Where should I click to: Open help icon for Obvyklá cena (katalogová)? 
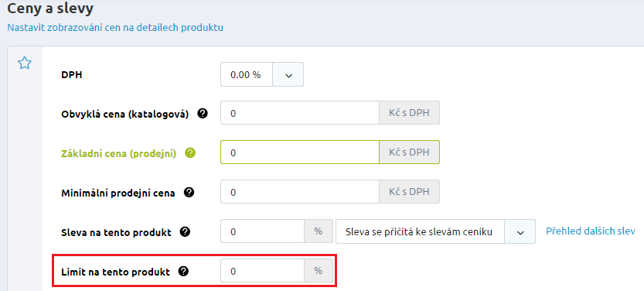tap(202, 114)
